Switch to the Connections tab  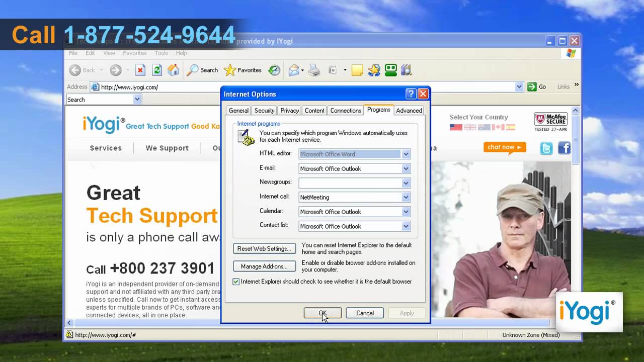(346, 111)
